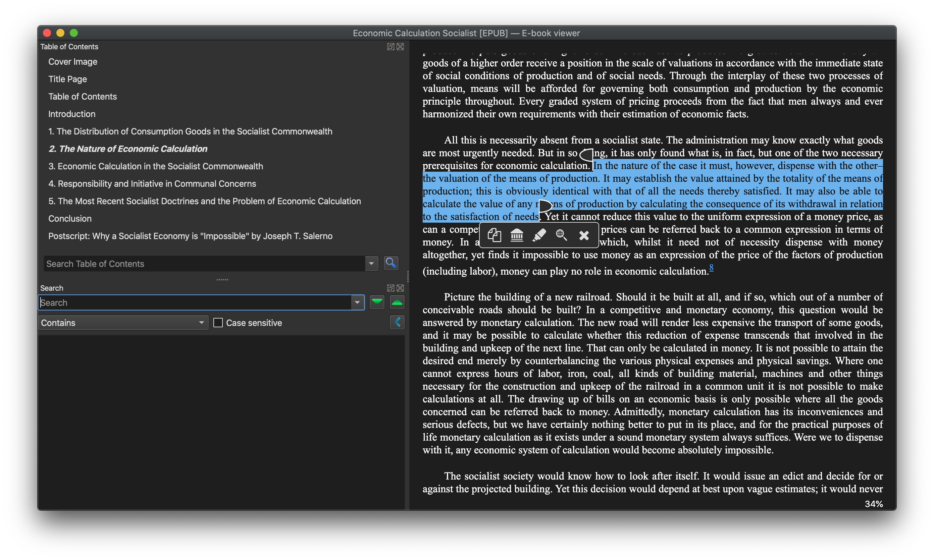
Task: Follow footnote 8 link
Action: click(x=711, y=268)
